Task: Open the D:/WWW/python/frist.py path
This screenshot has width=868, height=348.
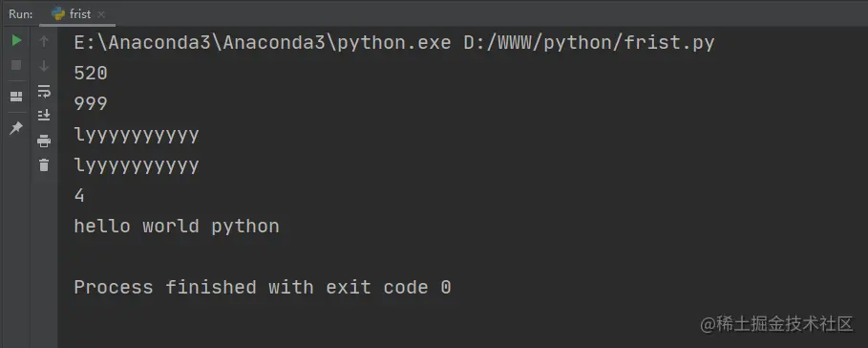Action: pyautogui.click(x=589, y=43)
